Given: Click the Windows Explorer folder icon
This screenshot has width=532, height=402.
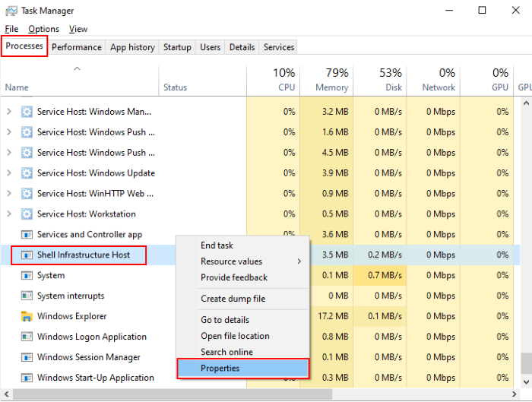Looking at the screenshot, I should pyautogui.click(x=27, y=316).
